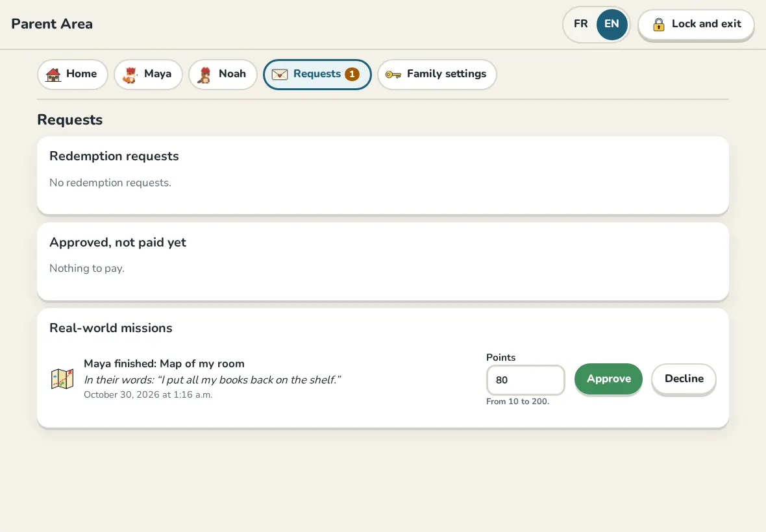Click the "Approved, not paid yet" heading
This screenshot has width=766, height=532.
point(117,243)
